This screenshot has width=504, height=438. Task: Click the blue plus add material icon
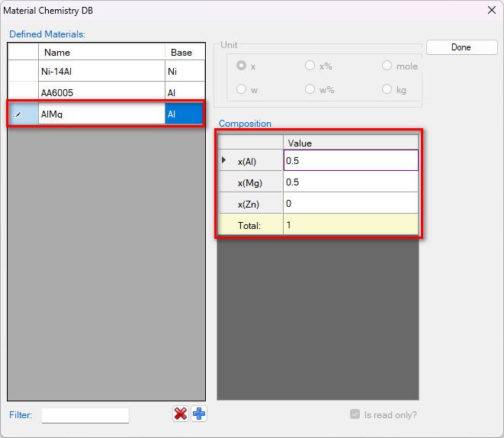pos(198,414)
